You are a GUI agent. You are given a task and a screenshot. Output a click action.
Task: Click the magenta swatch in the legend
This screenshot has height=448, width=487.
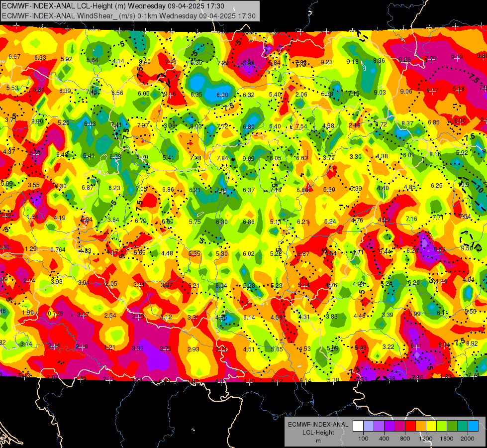(400, 426)
